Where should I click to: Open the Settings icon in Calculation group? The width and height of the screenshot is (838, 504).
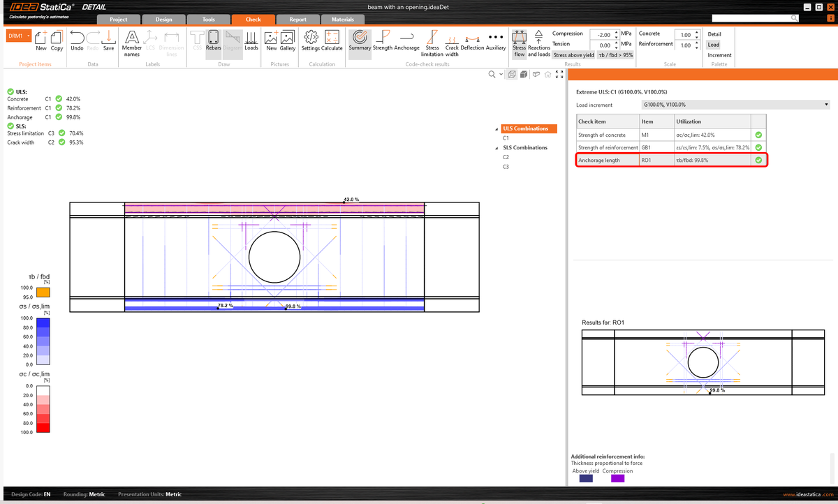[311, 40]
